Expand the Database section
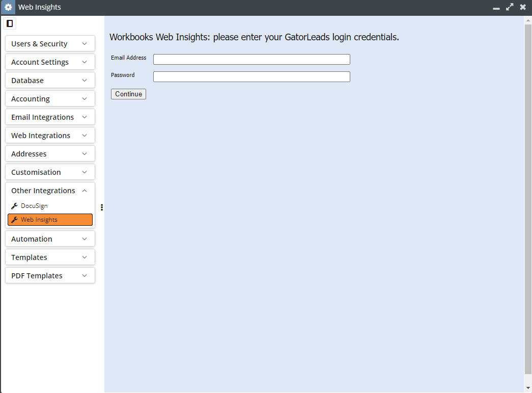Screen dimensions: 532x393 50,81
